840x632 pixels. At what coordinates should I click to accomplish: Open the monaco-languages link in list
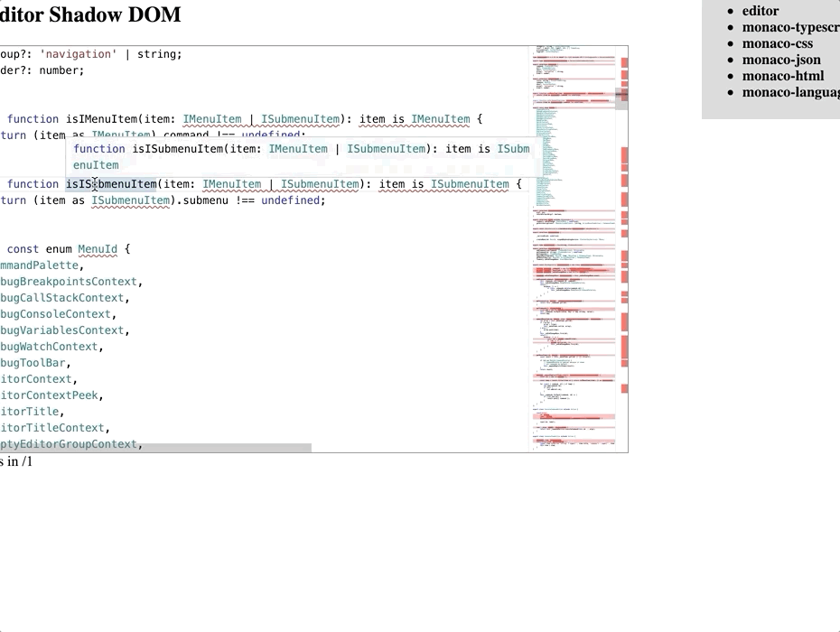(x=790, y=92)
